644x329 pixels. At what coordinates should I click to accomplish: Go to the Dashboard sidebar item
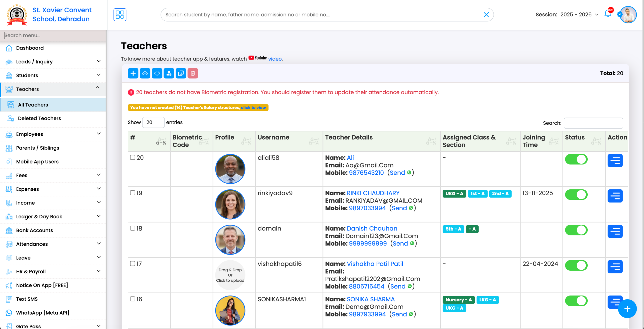pyautogui.click(x=29, y=48)
